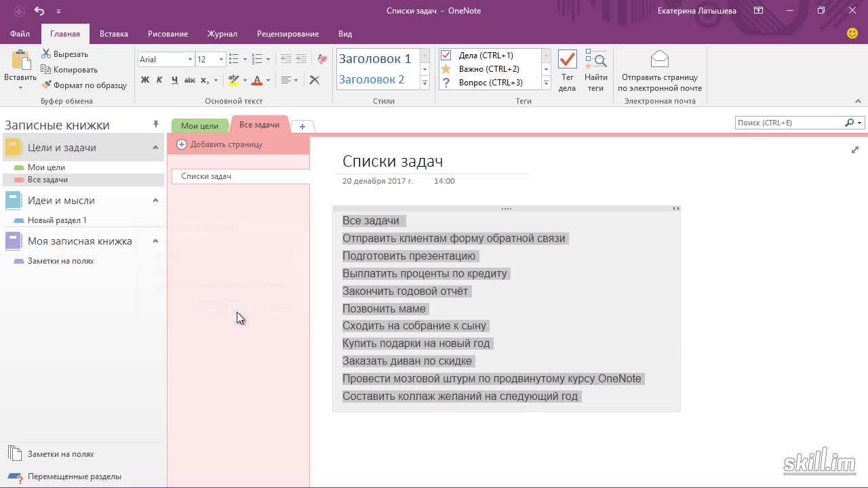Screen dimensions: 868x488
Task: Decrease the paragraph indent
Action: click(286, 60)
